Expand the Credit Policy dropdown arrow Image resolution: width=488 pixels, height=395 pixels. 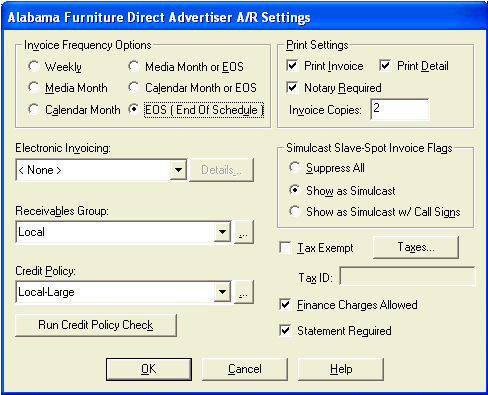point(222,292)
